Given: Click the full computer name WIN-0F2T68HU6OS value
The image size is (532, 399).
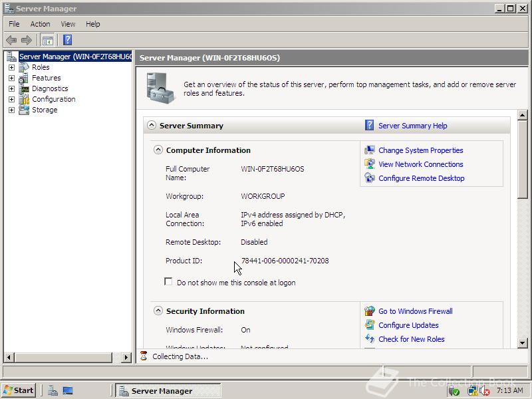Looking at the screenshot, I should coord(273,169).
